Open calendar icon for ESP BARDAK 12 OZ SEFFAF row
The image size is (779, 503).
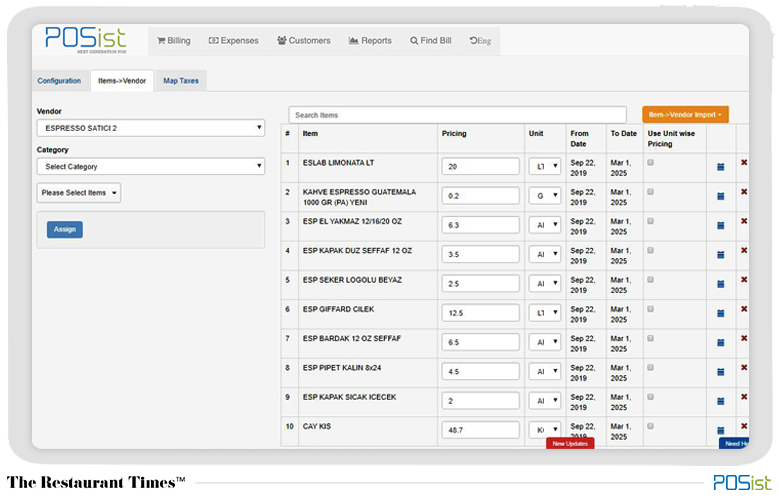click(720, 343)
